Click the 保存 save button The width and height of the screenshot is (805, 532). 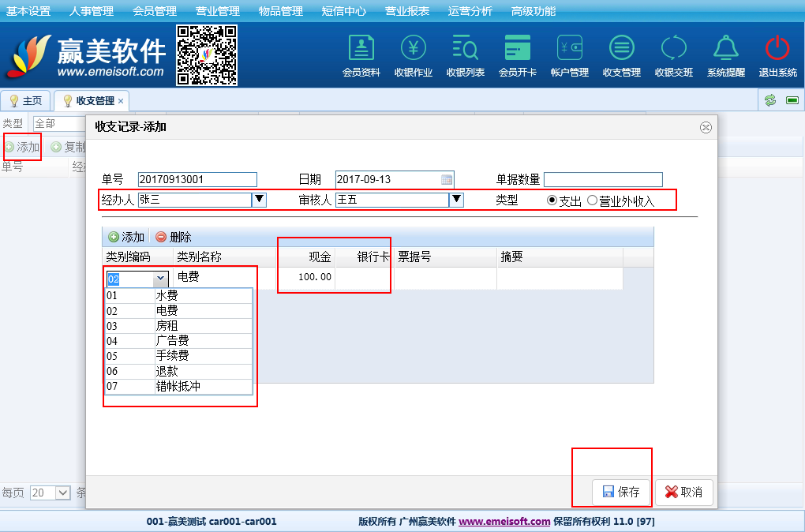(621, 492)
